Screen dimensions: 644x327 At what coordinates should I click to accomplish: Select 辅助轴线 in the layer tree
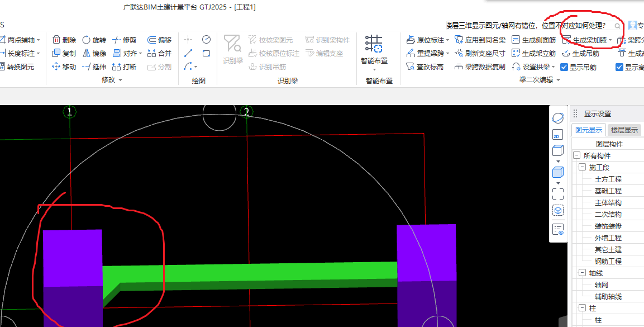[x=608, y=297]
